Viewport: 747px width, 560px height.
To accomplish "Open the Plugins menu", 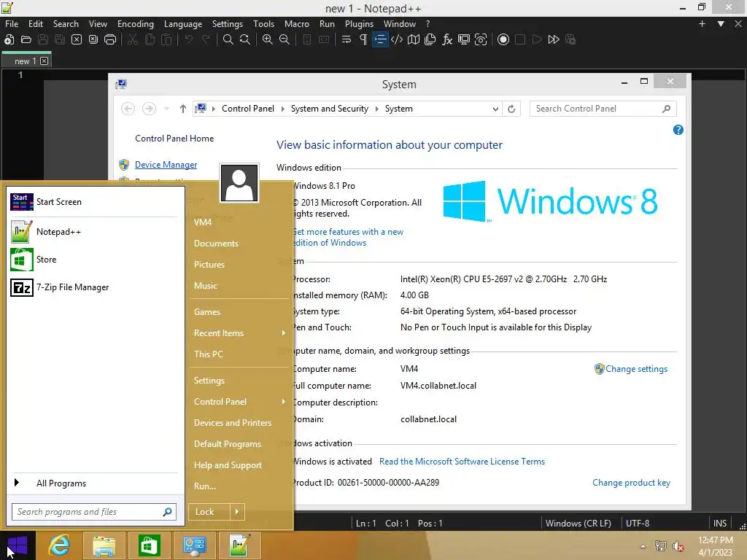I will (359, 24).
